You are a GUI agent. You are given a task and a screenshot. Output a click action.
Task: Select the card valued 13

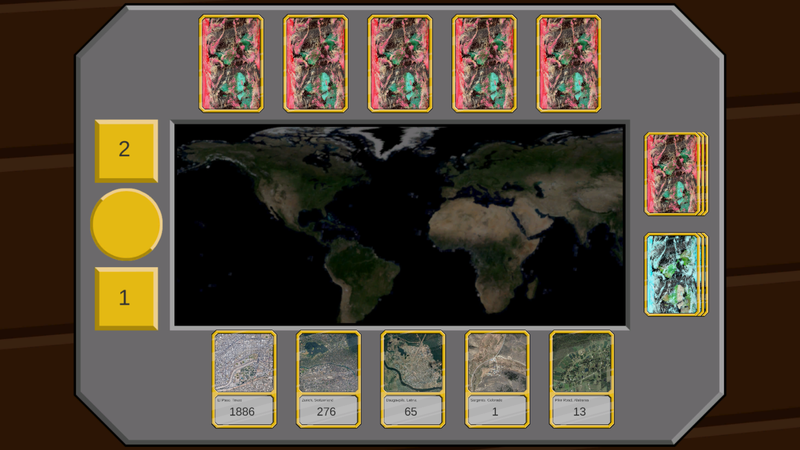pyautogui.click(x=581, y=379)
